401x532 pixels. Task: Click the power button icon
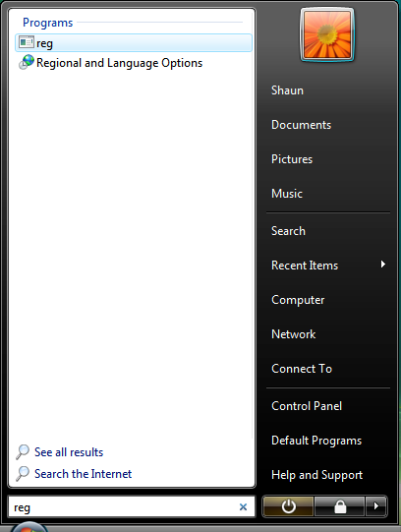(x=288, y=506)
